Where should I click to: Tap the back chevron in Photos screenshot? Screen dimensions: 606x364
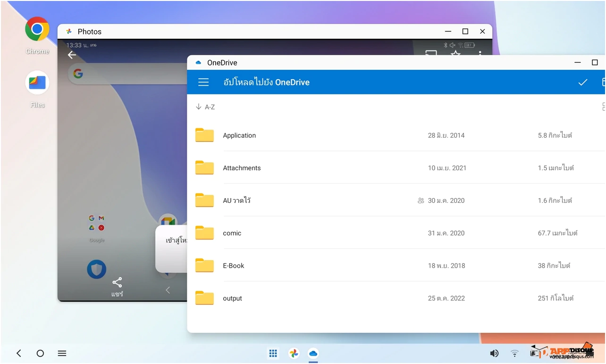click(x=168, y=290)
